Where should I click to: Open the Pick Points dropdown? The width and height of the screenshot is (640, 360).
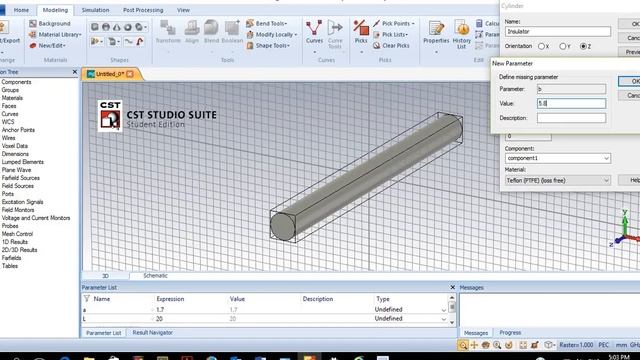pyautogui.click(x=394, y=24)
